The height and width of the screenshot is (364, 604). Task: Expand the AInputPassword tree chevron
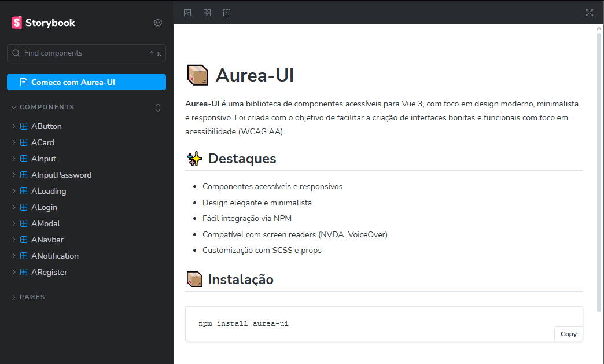click(14, 175)
